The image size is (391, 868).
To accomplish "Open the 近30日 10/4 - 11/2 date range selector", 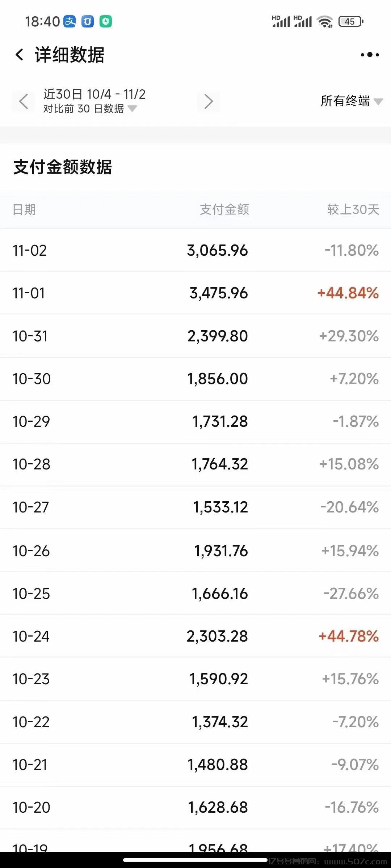I will point(94,94).
